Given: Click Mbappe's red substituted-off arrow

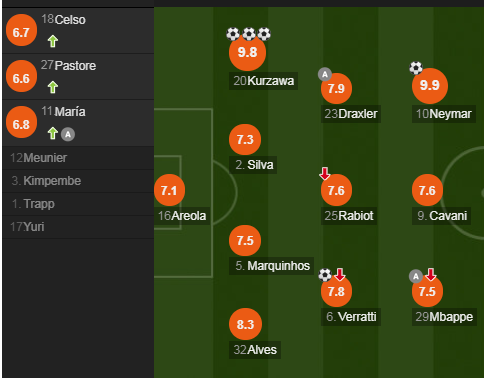Looking at the screenshot, I should [431, 274].
